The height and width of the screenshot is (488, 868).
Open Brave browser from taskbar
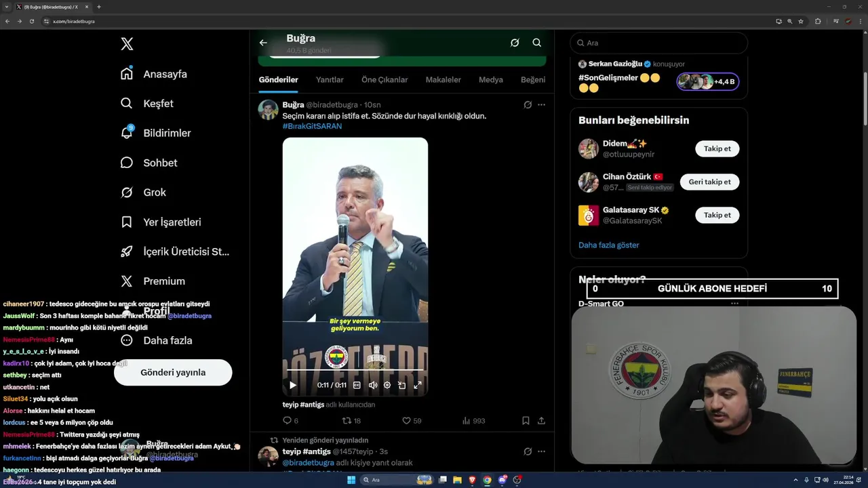click(x=472, y=480)
